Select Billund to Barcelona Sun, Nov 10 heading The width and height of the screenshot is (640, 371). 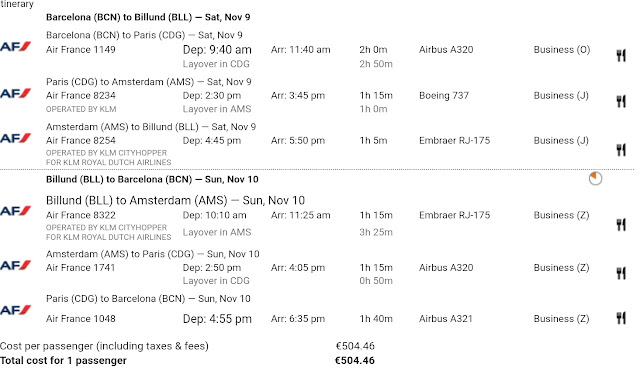(152, 180)
